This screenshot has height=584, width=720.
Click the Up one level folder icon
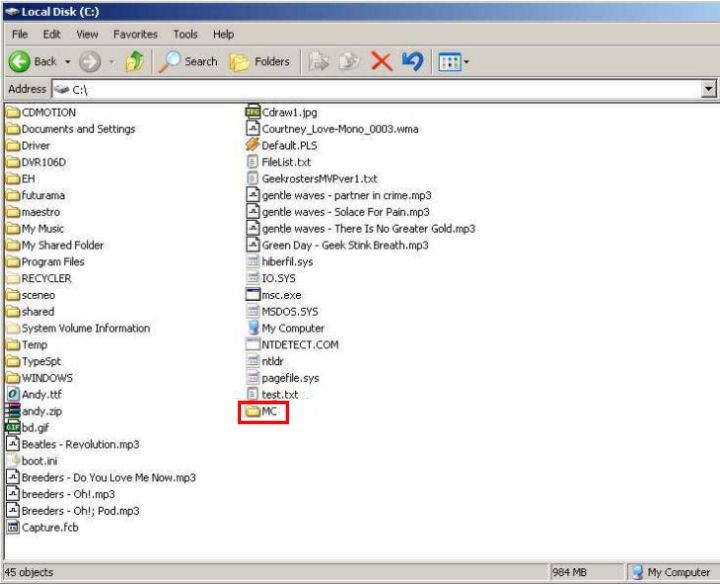(x=135, y=62)
